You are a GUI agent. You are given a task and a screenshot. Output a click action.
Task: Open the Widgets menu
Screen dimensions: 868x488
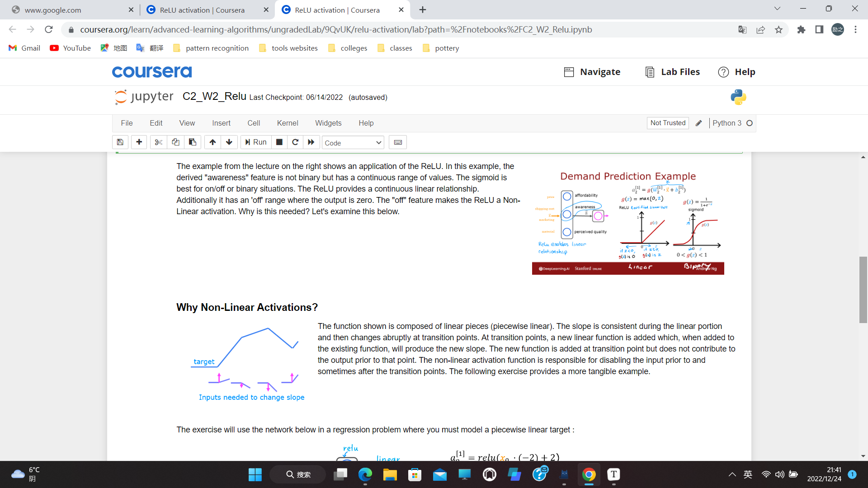tap(328, 123)
